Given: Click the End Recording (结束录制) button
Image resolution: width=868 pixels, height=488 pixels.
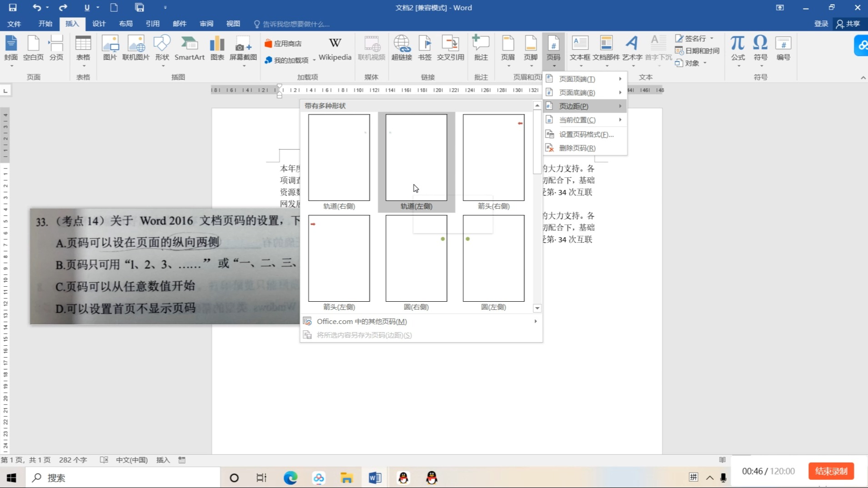Looking at the screenshot, I should (831, 471).
